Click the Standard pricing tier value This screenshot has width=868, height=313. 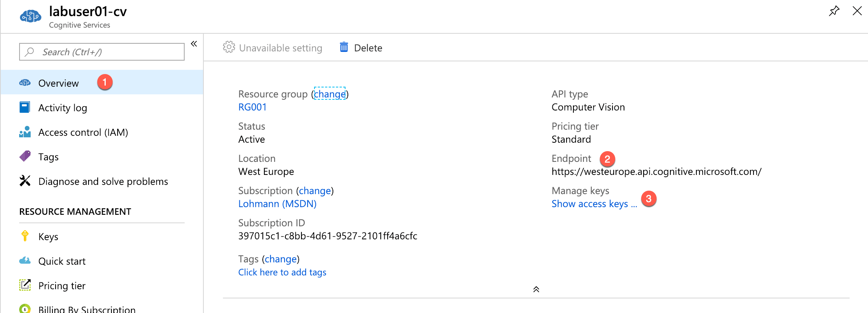coord(571,139)
